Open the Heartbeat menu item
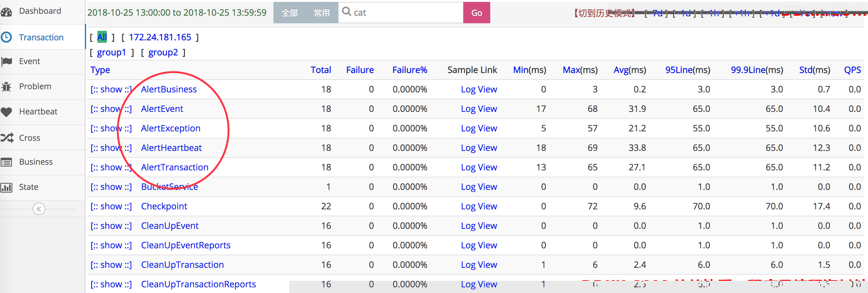The image size is (868, 293). pos(38,111)
